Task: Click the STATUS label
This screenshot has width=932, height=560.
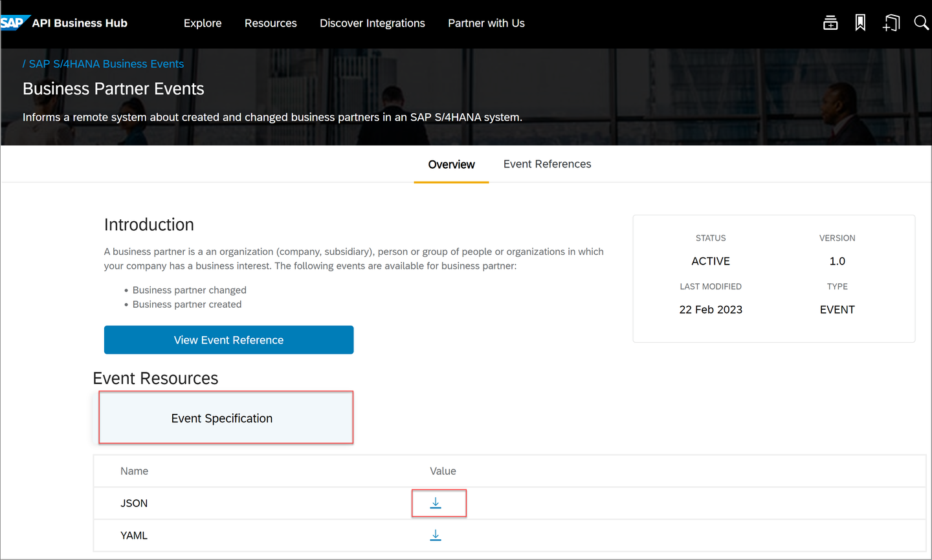Action: pos(711,238)
